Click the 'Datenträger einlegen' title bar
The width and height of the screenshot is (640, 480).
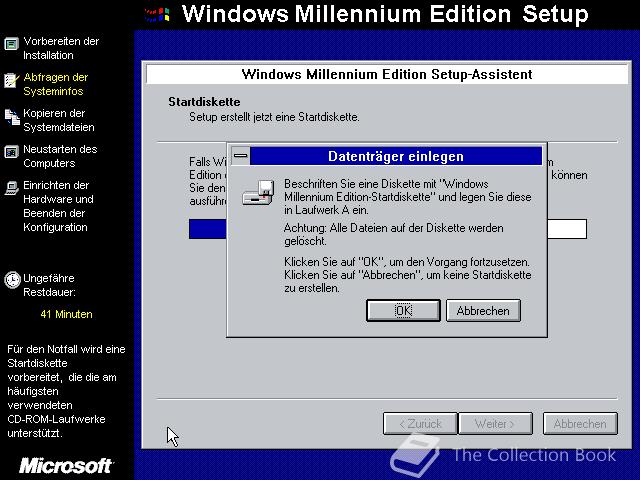(396, 156)
